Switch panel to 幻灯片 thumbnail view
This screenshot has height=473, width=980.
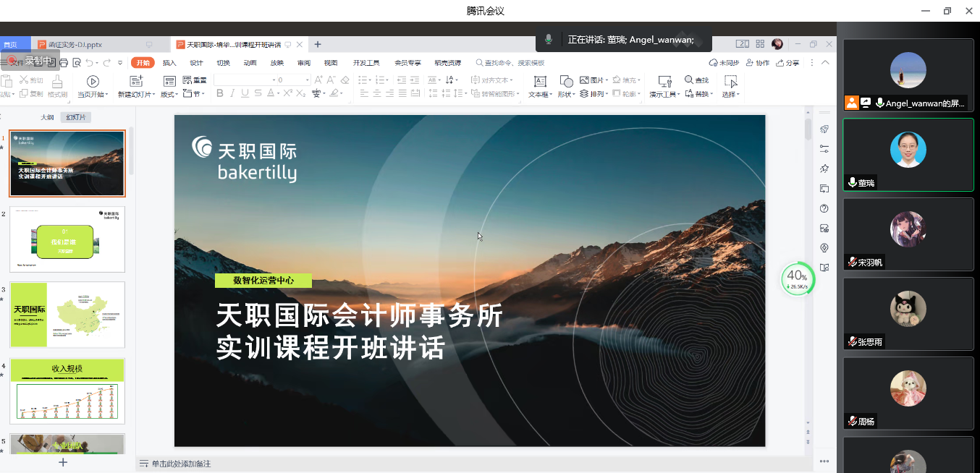click(75, 117)
